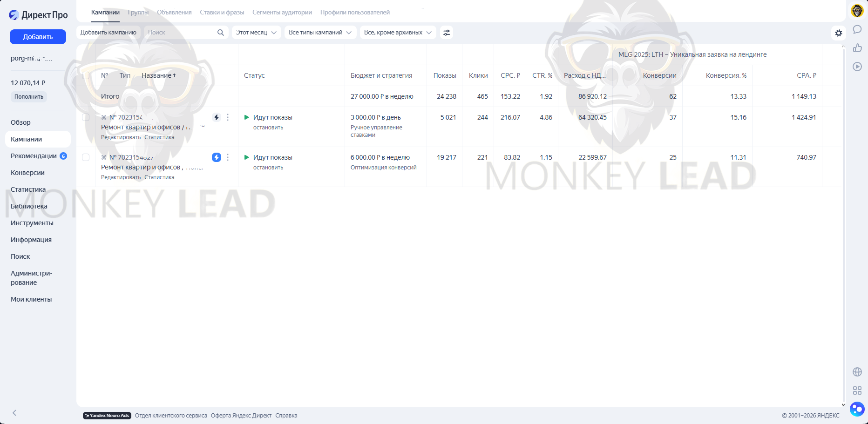Open "Рекомендации" in the left menu
Image resolution: width=868 pixels, height=424 pixels.
click(34, 156)
